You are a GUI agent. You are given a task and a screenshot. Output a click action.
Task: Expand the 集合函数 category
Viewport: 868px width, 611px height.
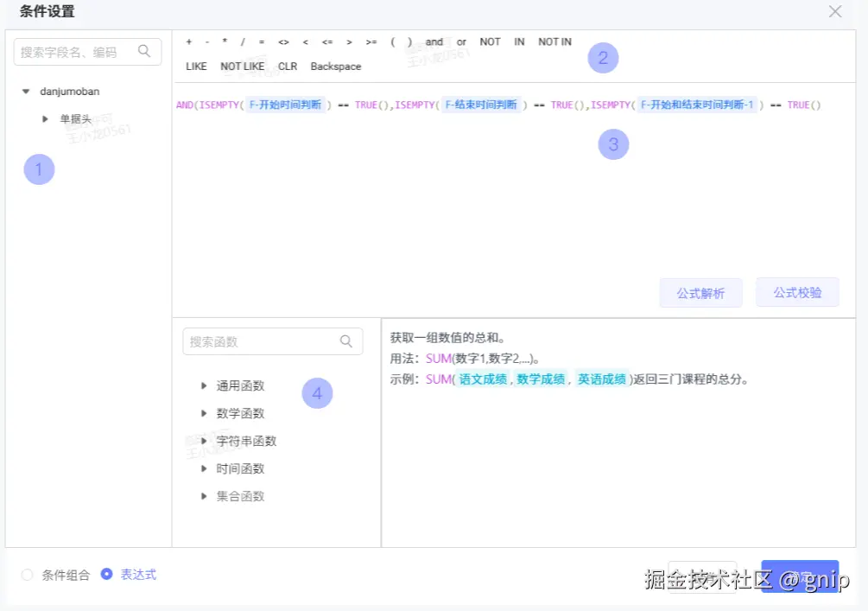point(204,496)
